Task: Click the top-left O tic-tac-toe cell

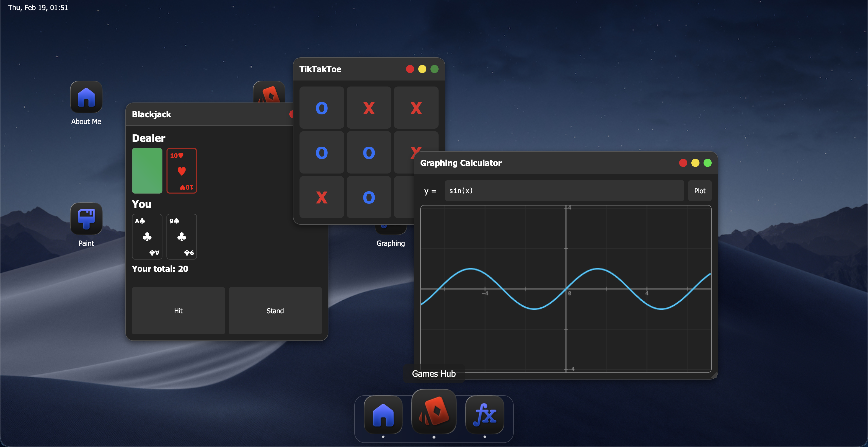Action: [x=322, y=108]
